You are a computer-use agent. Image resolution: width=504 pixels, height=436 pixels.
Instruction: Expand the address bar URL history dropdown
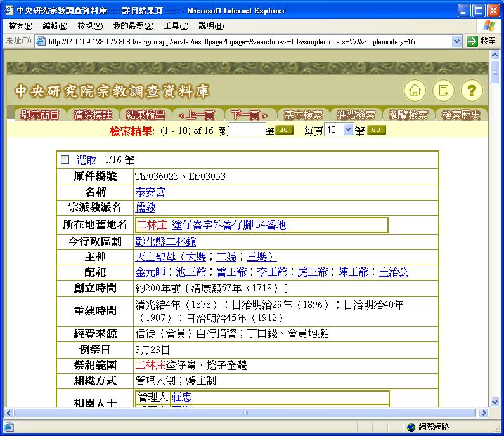pyautogui.click(x=456, y=41)
